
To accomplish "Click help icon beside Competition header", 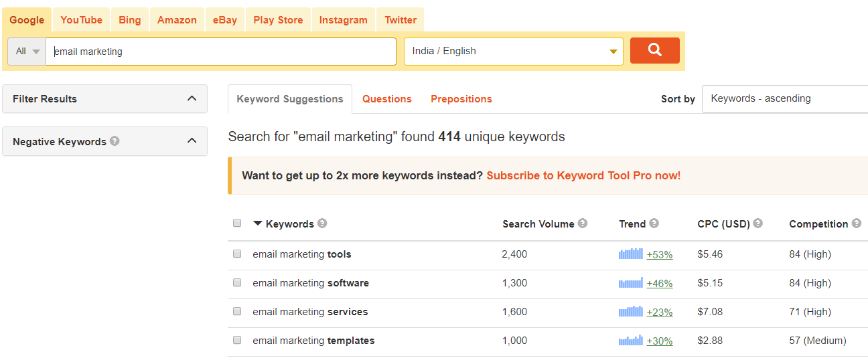I will (x=857, y=223).
